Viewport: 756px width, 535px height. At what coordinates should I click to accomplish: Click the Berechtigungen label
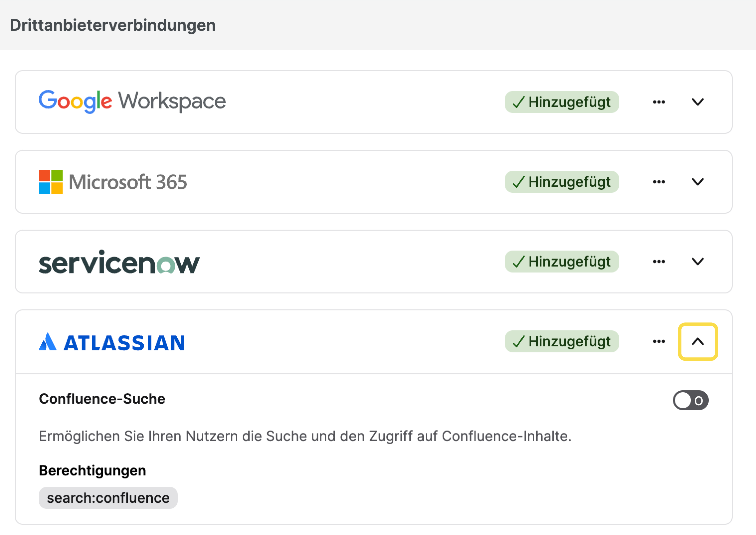[92, 471]
